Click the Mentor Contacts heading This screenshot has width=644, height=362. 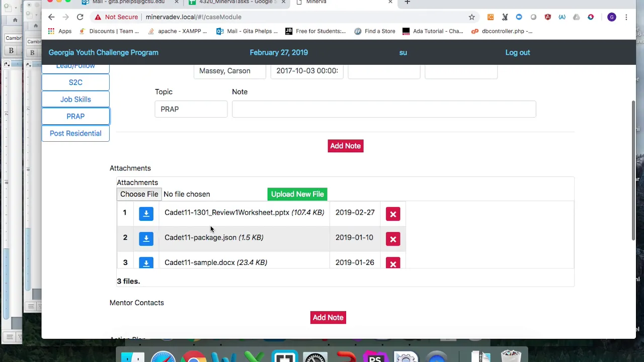[x=137, y=303]
